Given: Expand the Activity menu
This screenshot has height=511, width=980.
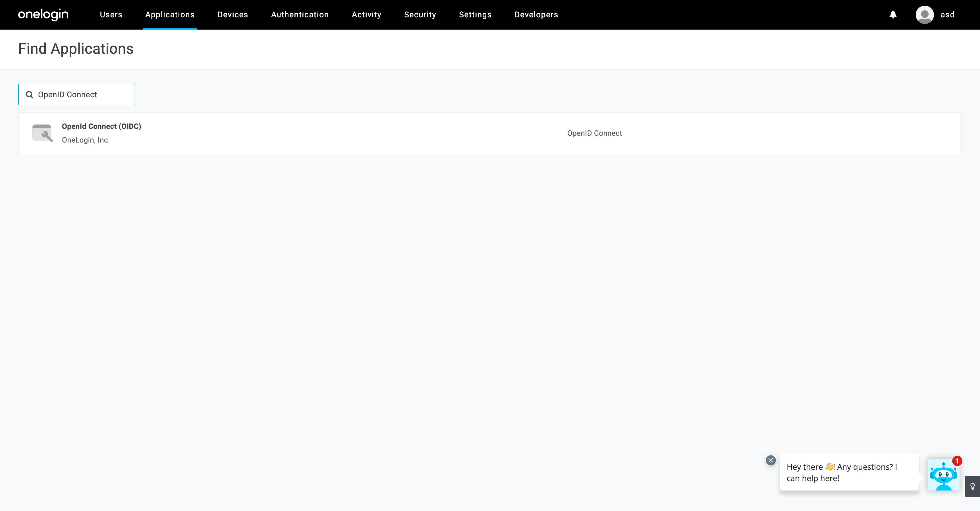Looking at the screenshot, I should click(366, 15).
